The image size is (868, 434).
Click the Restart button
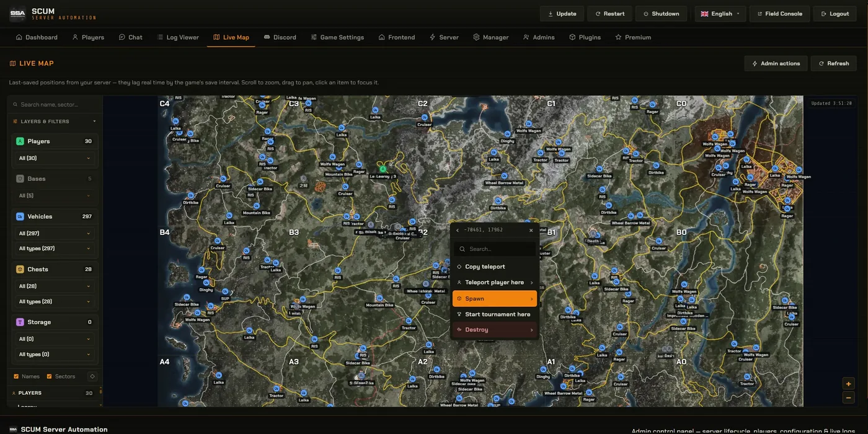point(610,14)
